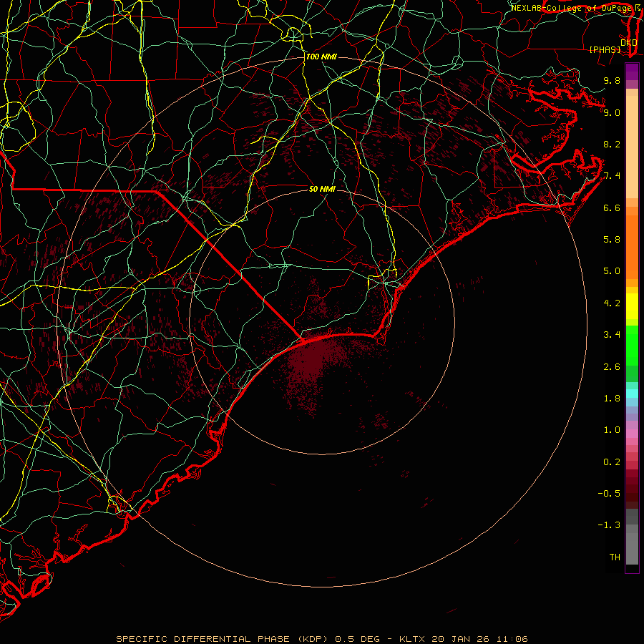Image resolution: width=644 pixels, height=644 pixels.
Task: Click the 'SPECIFIC DIFFERENTIAL PHASE (KDP)' title text
Action: 223,639
